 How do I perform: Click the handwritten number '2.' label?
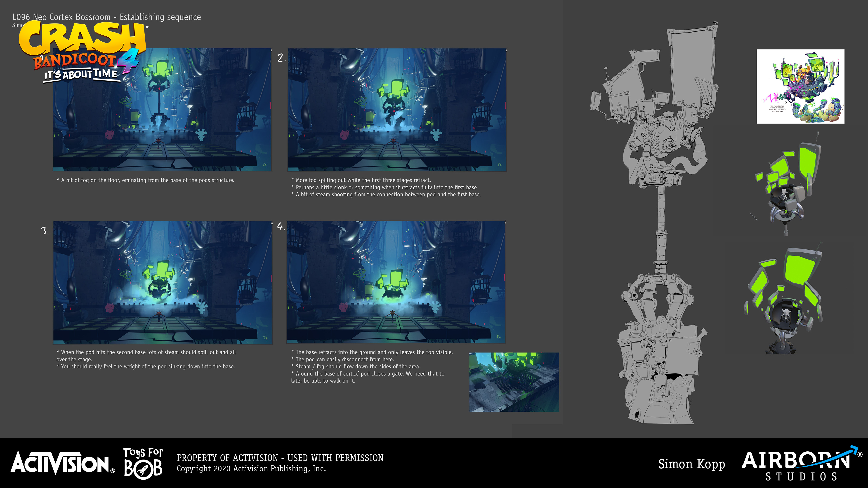[x=281, y=58]
